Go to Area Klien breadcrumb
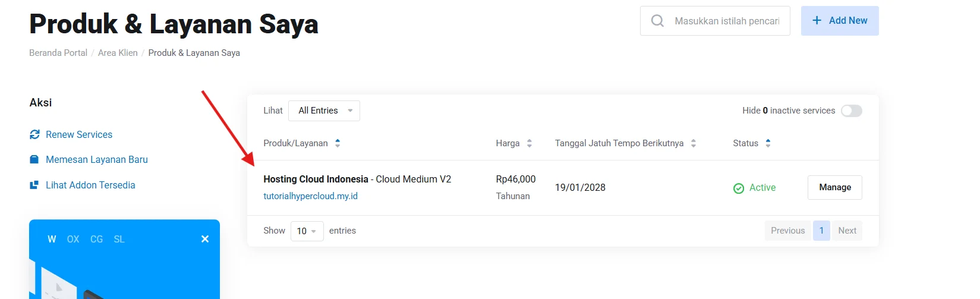This screenshot has height=299, width=980. tap(118, 53)
